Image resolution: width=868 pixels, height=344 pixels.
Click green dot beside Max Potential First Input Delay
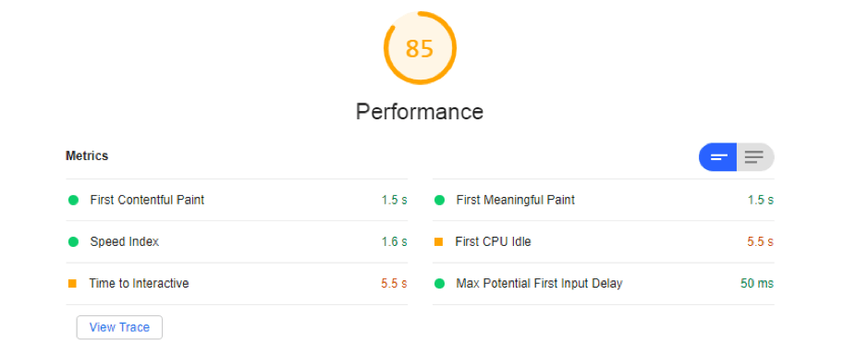coord(439,284)
